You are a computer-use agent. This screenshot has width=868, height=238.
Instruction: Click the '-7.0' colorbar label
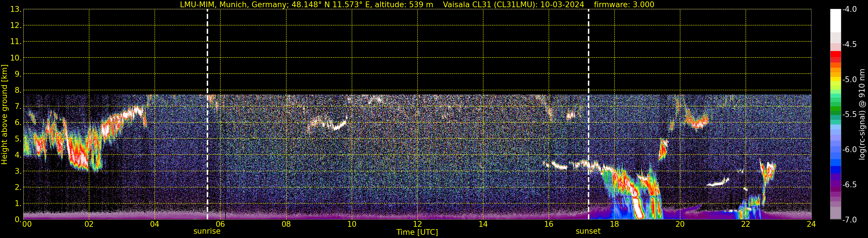[849, 220]
